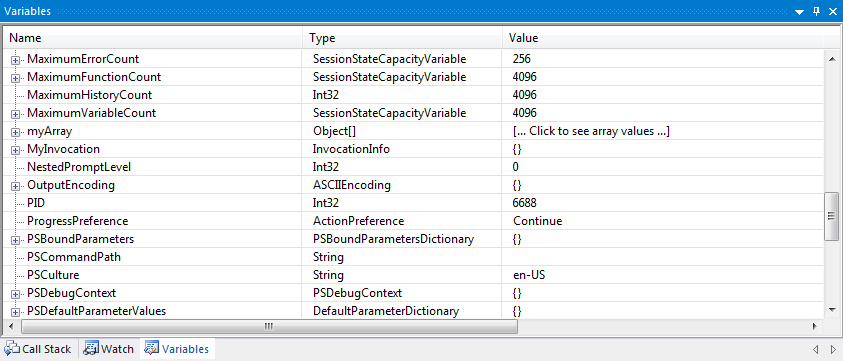
Task: Click the PSBoundParametersDictionary type cell
Action: click(x=394, y=239)
